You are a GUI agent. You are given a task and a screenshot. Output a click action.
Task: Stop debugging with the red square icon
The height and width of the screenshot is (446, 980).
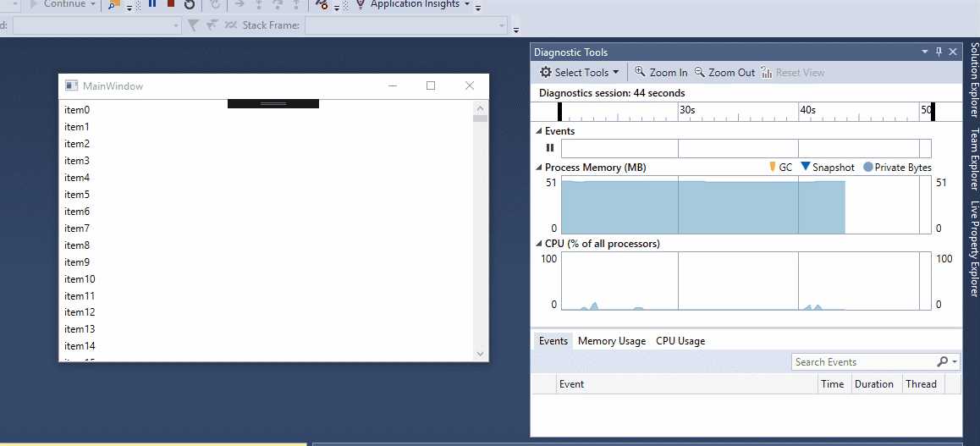tap(171, 3)
